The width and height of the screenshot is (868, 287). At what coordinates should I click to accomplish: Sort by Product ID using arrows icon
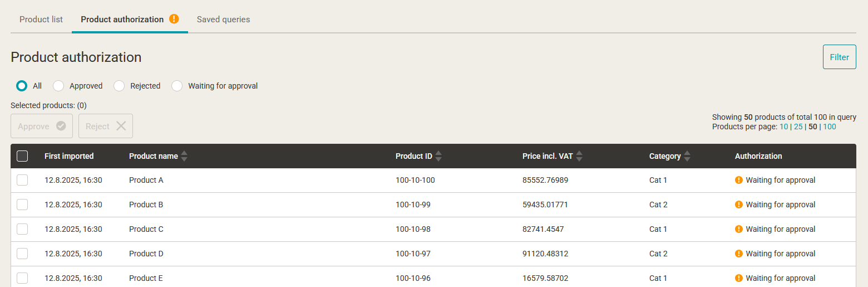pos(438,157)
